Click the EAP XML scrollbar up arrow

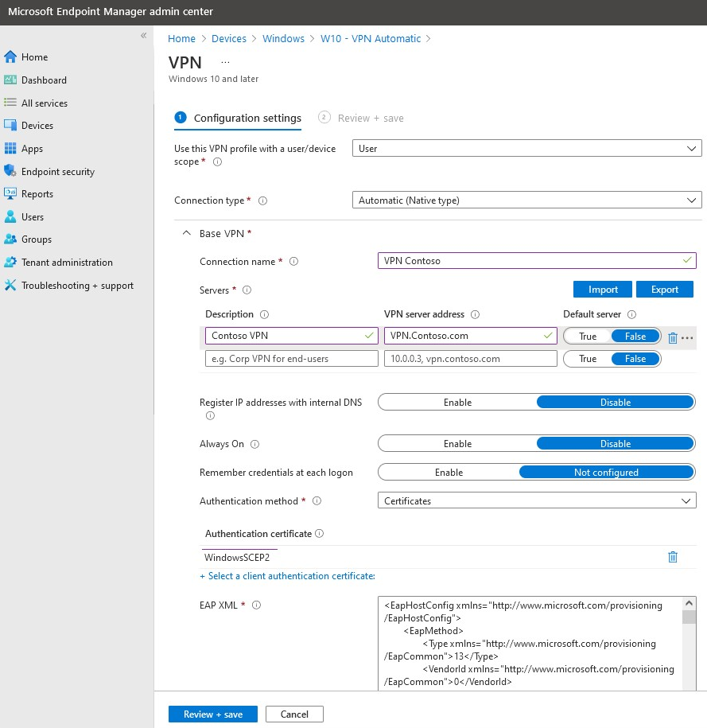[689, 603]
